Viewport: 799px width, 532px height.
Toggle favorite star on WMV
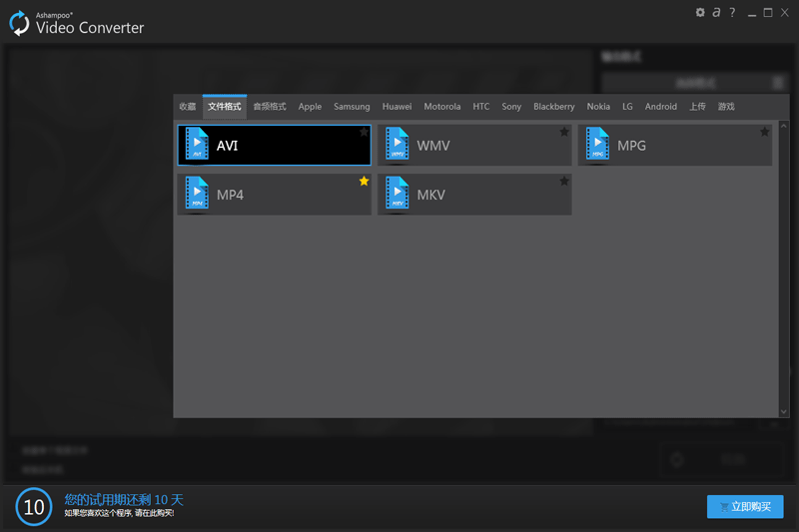click(x=564, y=132)
